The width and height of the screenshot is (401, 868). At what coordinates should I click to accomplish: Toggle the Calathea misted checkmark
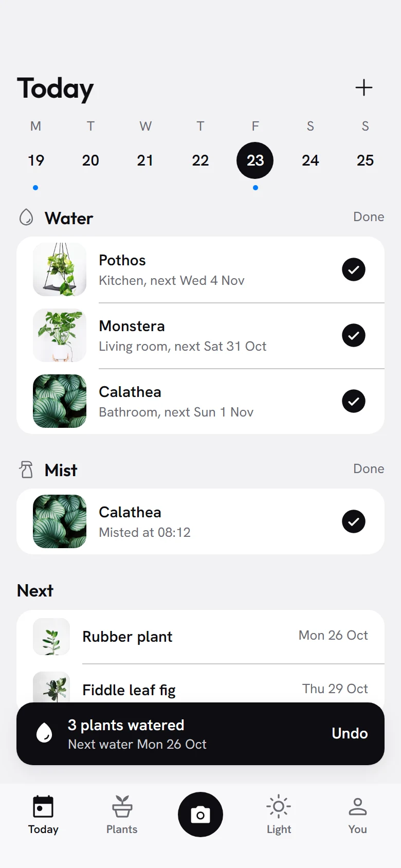click(x=354, y=521)
